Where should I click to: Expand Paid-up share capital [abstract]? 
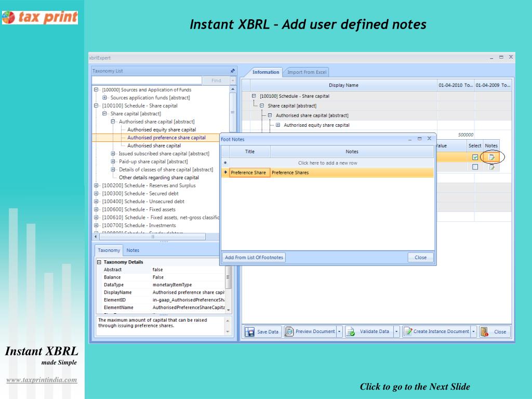click(x=113, y=162)
